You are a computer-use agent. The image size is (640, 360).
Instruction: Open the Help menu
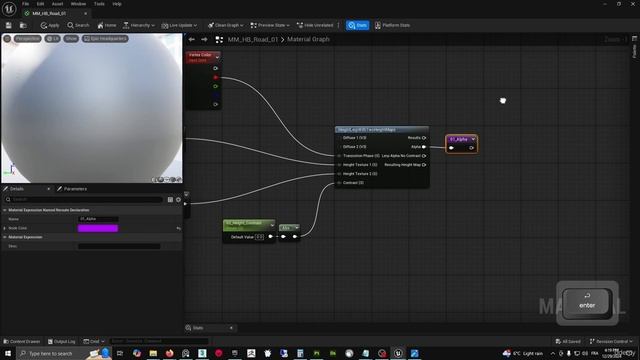pyautogui.click(x=117, y=4)
